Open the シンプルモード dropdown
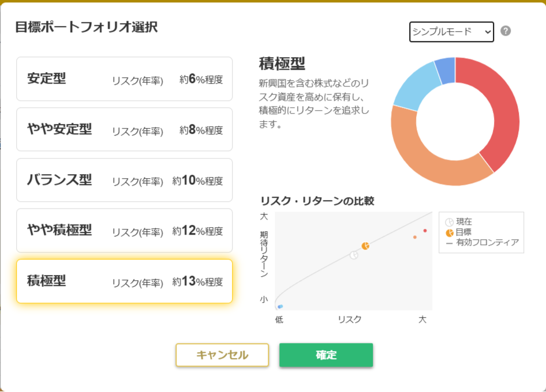 pyautogui.click(x=451, y=32)
